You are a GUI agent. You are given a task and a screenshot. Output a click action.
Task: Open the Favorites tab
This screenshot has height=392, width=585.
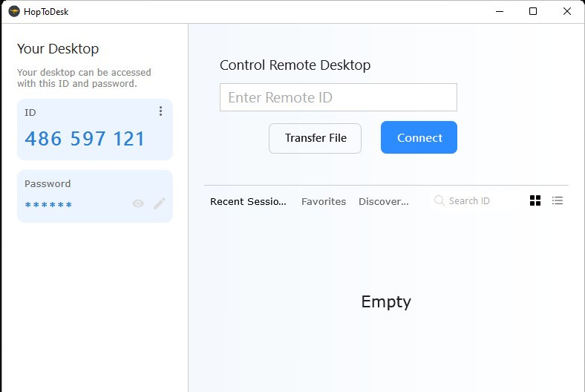point(324,201)
